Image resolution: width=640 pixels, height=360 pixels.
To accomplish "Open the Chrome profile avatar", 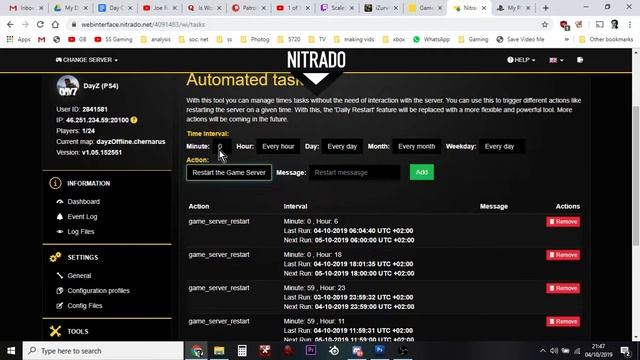I will [614, 24].
